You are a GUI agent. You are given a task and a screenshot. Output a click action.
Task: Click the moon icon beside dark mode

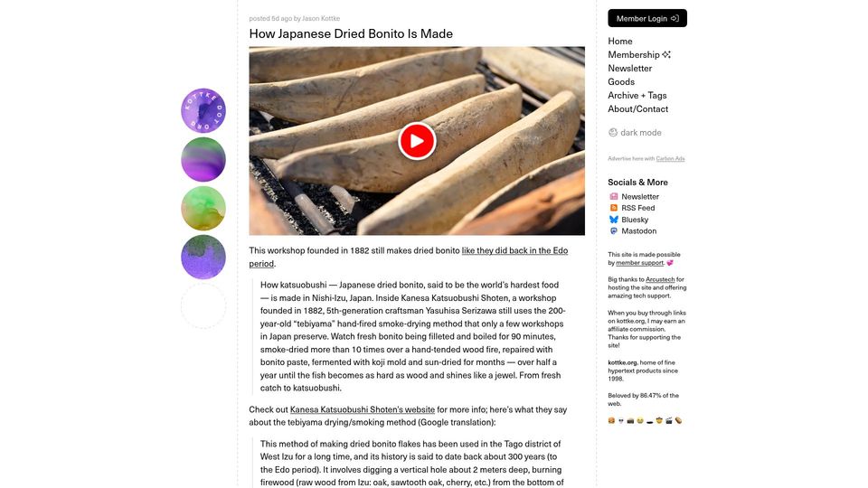pyautogui.click(x=613, y=132)
